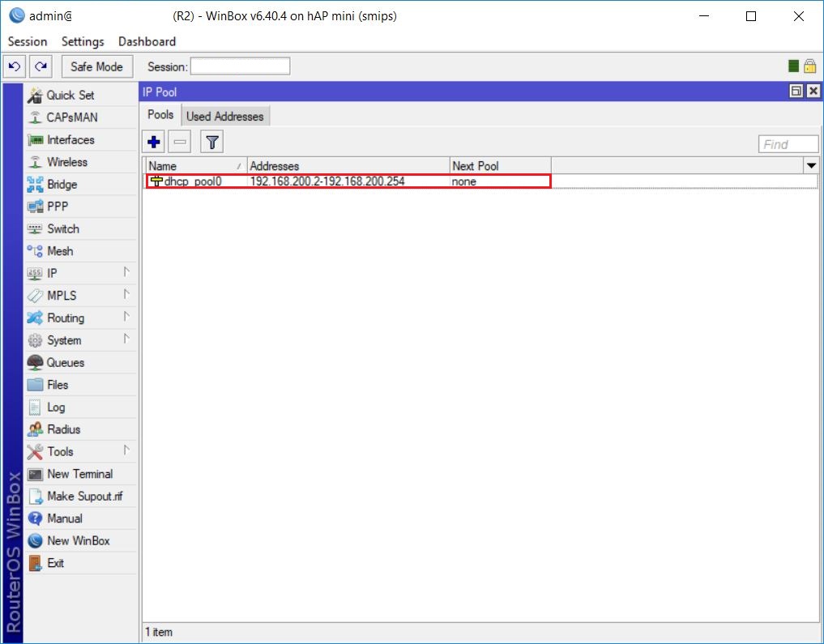Detach the IP Pool window

coord(796,91)
